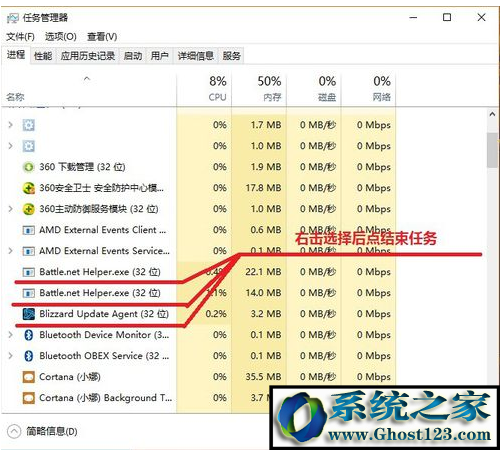Select the 进程 tab

click(16, 55)
